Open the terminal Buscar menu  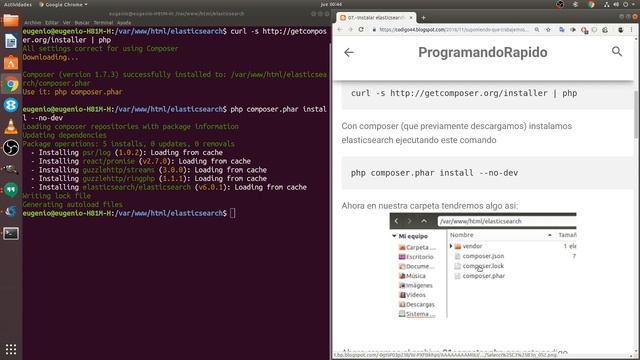coord(82,23)
